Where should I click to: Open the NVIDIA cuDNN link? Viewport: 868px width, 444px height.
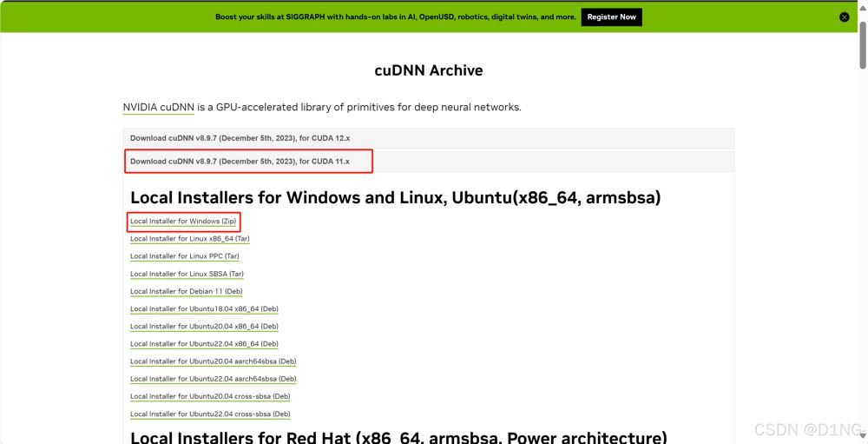[158, 107]
